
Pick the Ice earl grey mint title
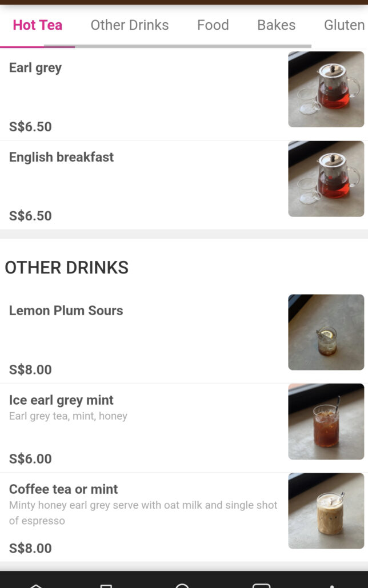[x=61, y=400]
